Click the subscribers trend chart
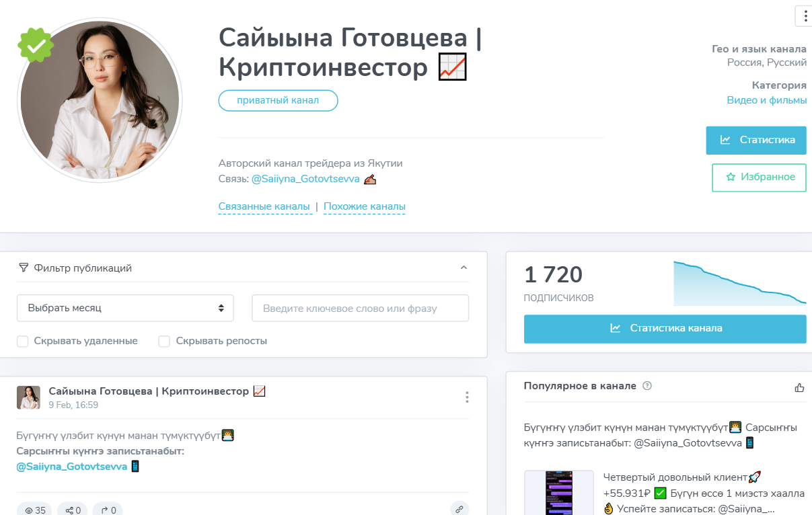This screenshot has height=515, width=812. (x=739, y=283)
